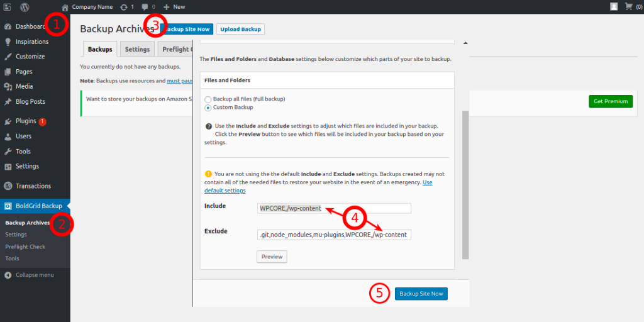The image size is (644, 322).
Task: Click the Media icon in sidebar
Action: point(8,87)
